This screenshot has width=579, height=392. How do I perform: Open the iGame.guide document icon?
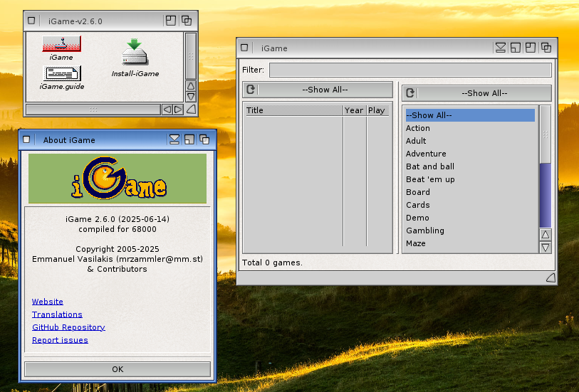point(62,73)
